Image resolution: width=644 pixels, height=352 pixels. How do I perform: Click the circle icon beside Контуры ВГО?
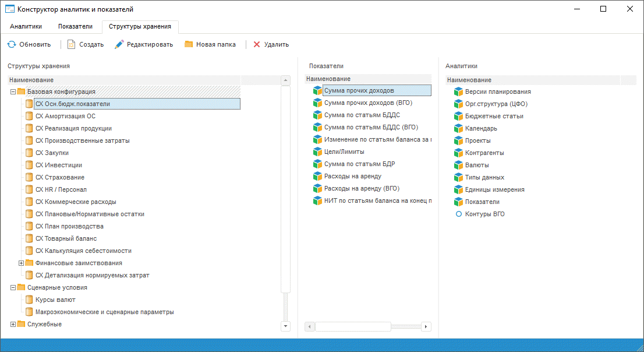[458, 214]
